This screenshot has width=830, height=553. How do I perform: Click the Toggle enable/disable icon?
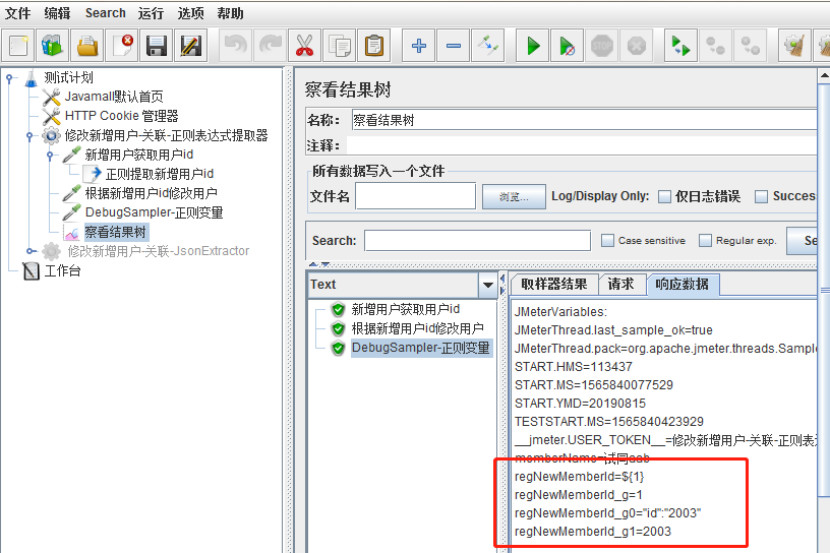coord(488,46)
